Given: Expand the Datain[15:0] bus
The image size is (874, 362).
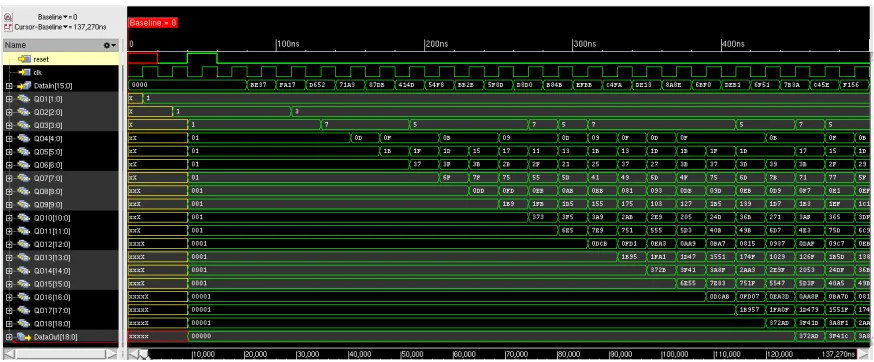Looking at the screenshot, I should (x=8, y=86).
